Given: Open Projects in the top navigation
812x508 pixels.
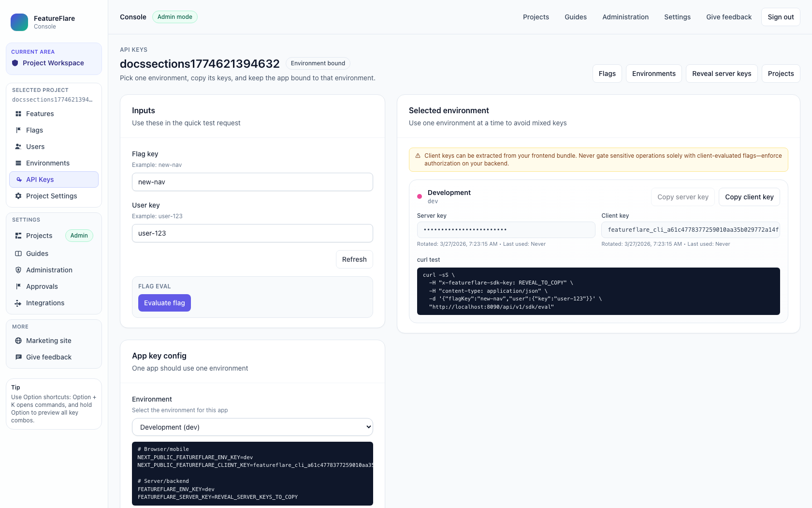Looking at the screenshot, I should (536, 17).
